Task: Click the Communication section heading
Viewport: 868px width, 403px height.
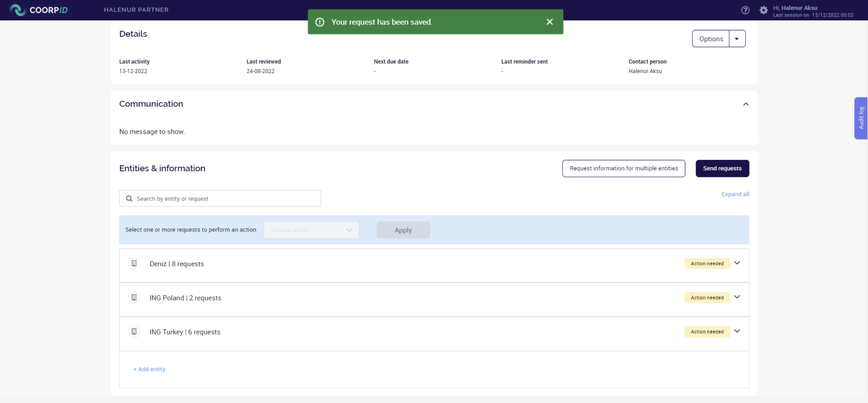Action: pos(151,103)
